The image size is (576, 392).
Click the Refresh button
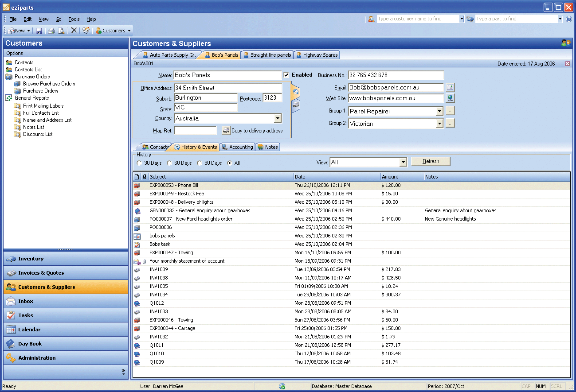pos(431,161)
